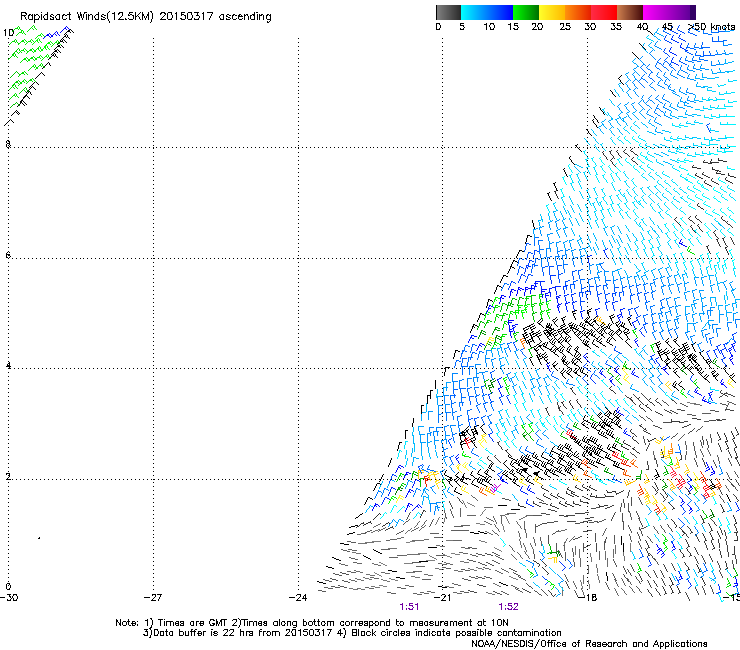Click the '-21' longitude axis label

pyautogui.click(x=442, y=598)
